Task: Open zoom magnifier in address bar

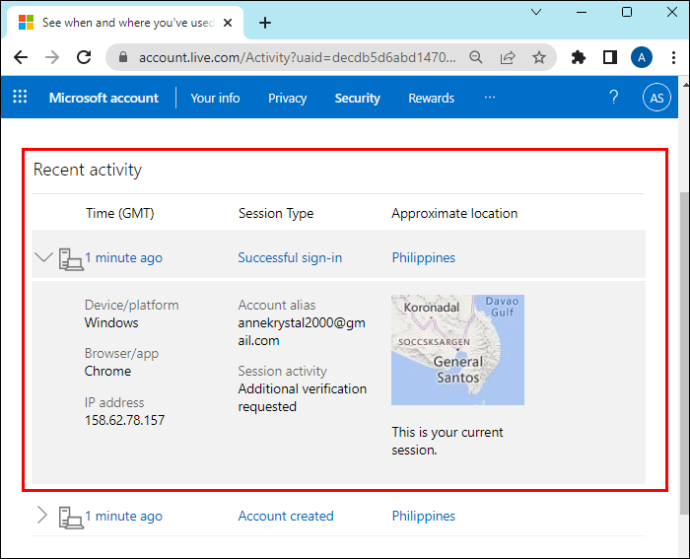Action: pos(476,57)
